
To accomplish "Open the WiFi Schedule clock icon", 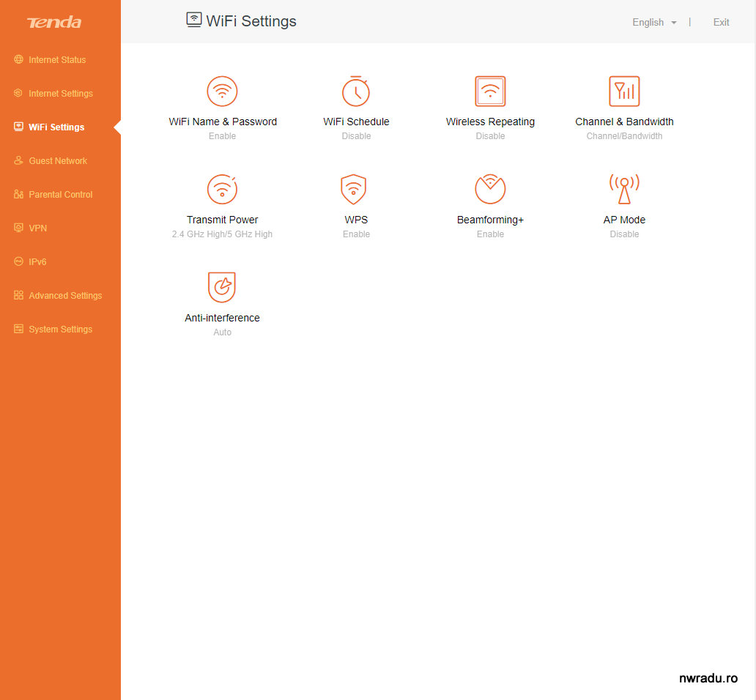I will coord(356,92).
